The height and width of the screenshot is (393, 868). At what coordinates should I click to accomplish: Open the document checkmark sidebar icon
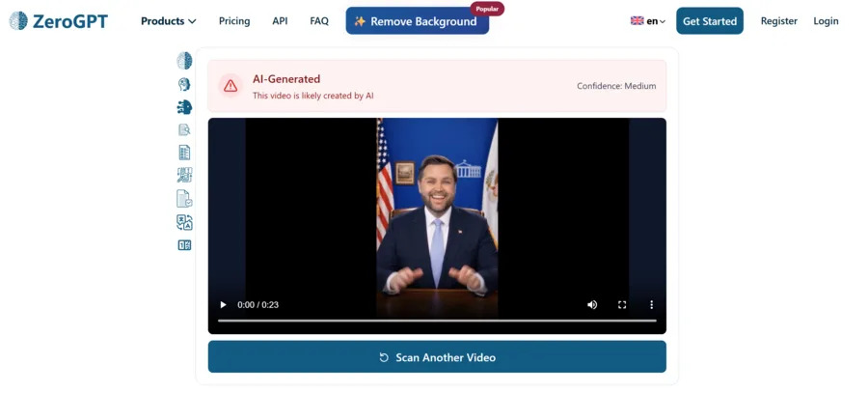click(184, 199)
